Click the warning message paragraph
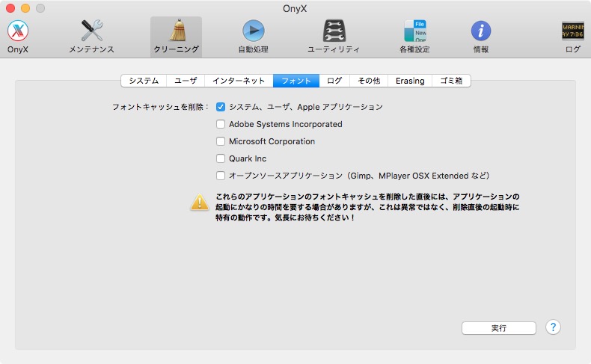This screenshot has width=591, height=364. 367,207
